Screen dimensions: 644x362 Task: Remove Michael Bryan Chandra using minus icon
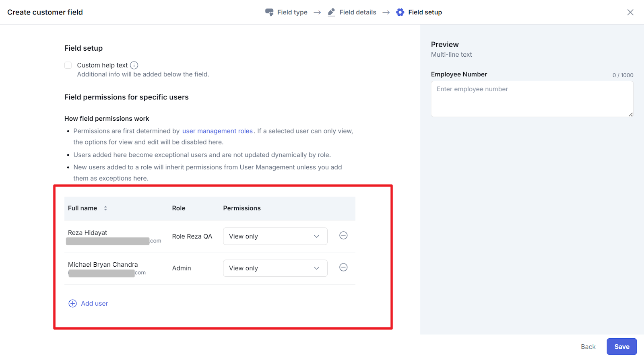click(343, 267)
